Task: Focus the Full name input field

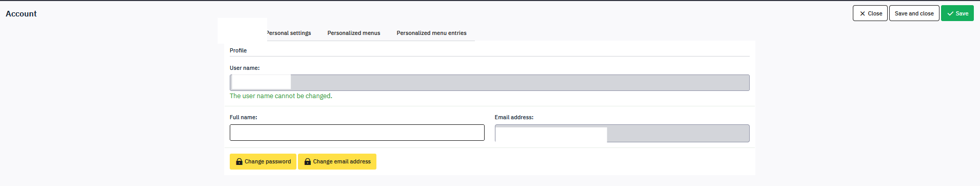Action: [357, 133]
